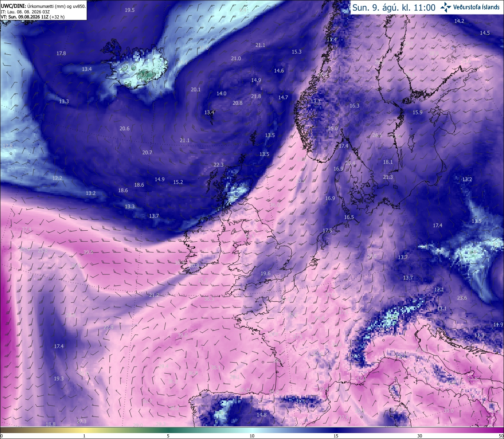Click the 5 mm tick on the color scale
Image resolution: width=504 pixels, height=439 pixels.
pos(168,436)
